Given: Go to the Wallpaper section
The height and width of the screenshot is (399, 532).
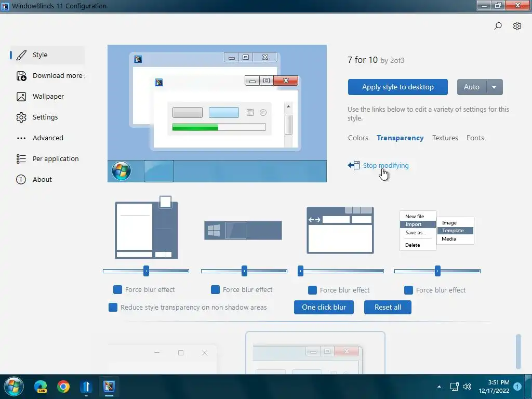Looking at the screenshot, I should [x=47, y=97].
